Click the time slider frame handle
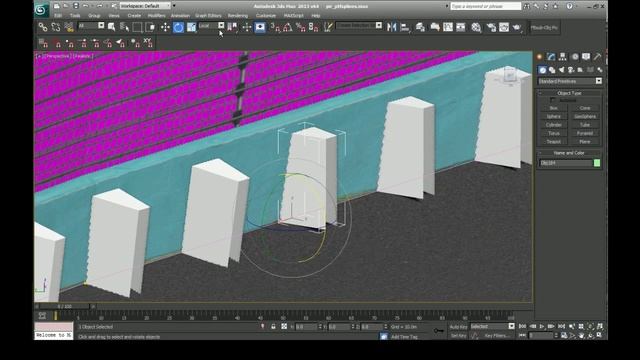 64,306
